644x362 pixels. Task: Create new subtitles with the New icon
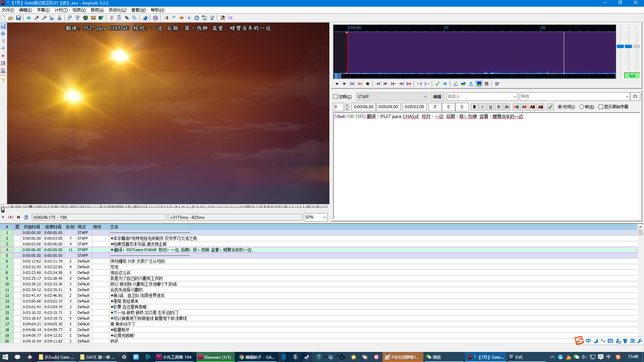[x=3, y=18]
